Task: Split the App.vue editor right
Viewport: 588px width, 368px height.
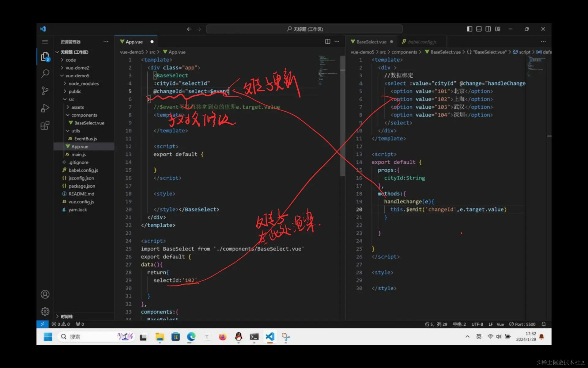Action: click(x=327, y=42)
